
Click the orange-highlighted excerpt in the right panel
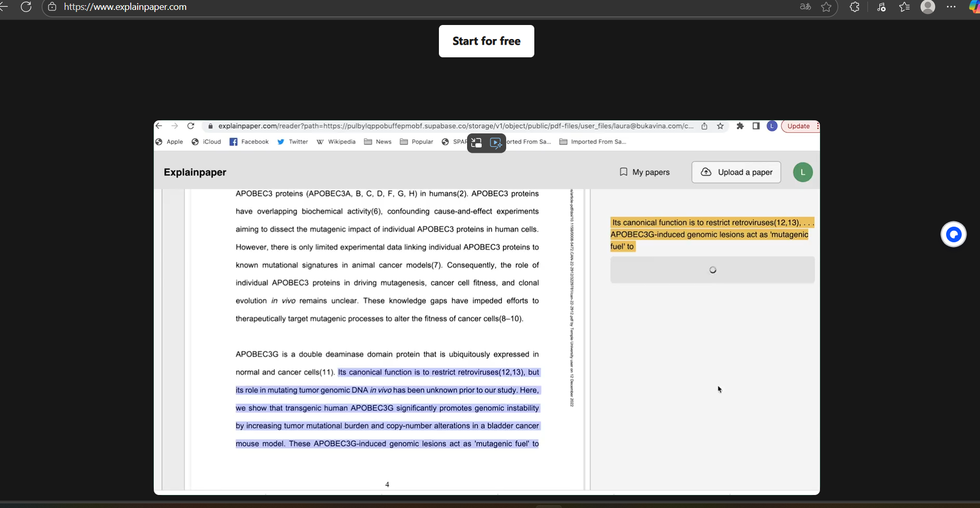pyautogui.click(x=712, y=234)
